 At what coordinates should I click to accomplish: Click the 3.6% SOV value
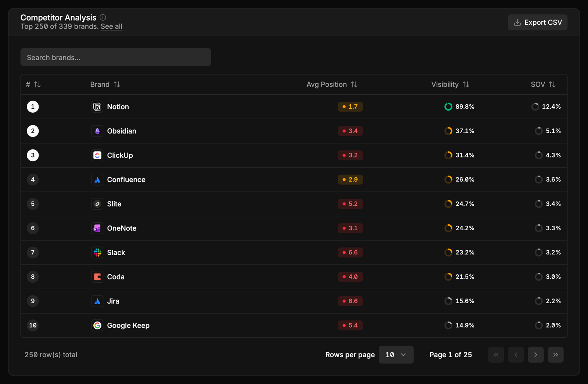click(x=553, y=180)
